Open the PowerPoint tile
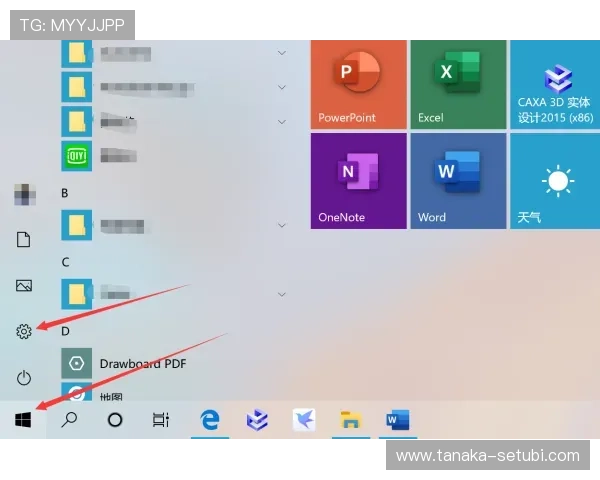 click(358, 84)
